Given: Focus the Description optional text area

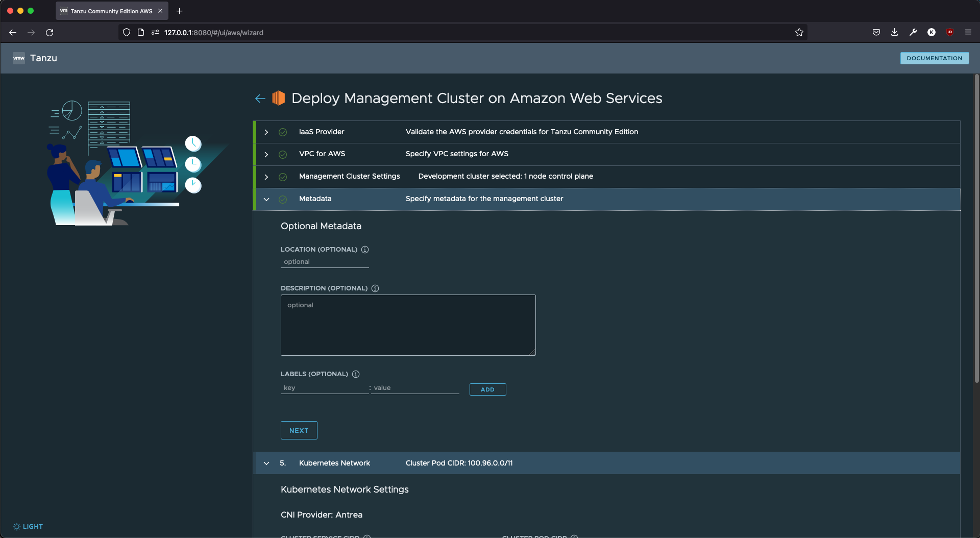Looking at the screenshot, I should click(x=408, y=325).
